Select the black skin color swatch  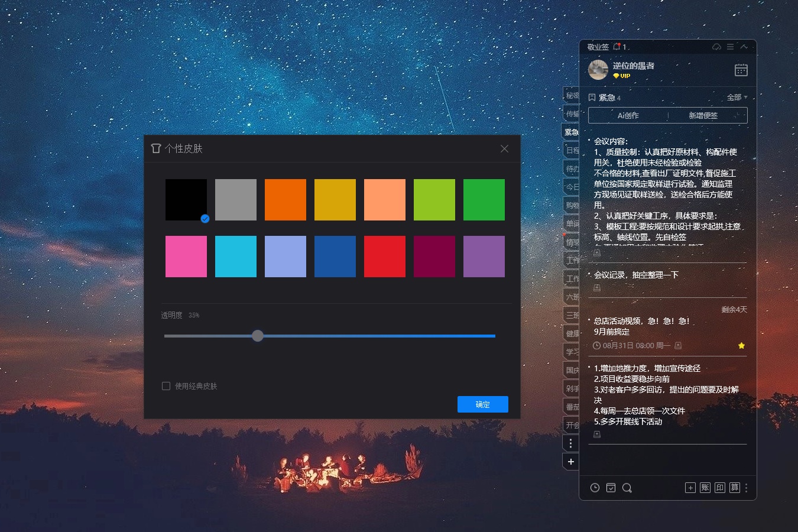coord(186,200)
